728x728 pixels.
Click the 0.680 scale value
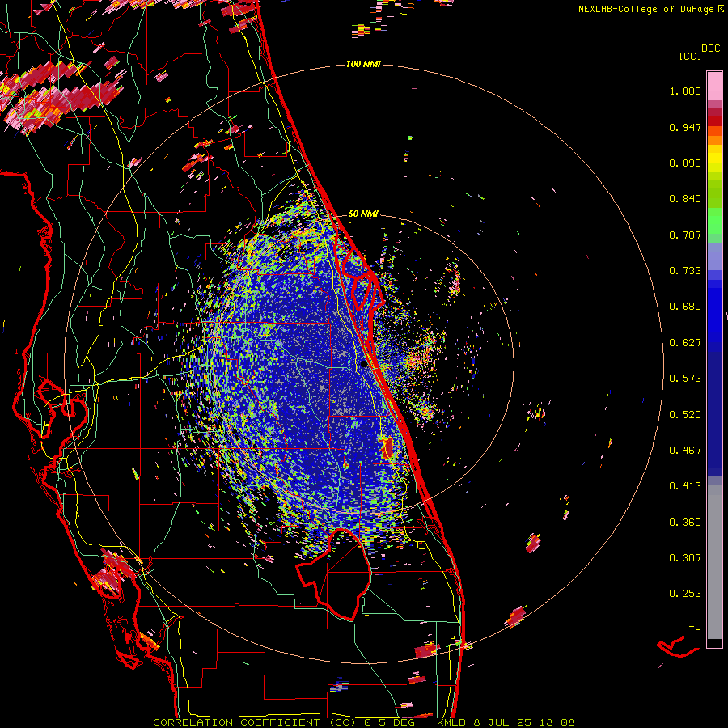click(685, 307)
